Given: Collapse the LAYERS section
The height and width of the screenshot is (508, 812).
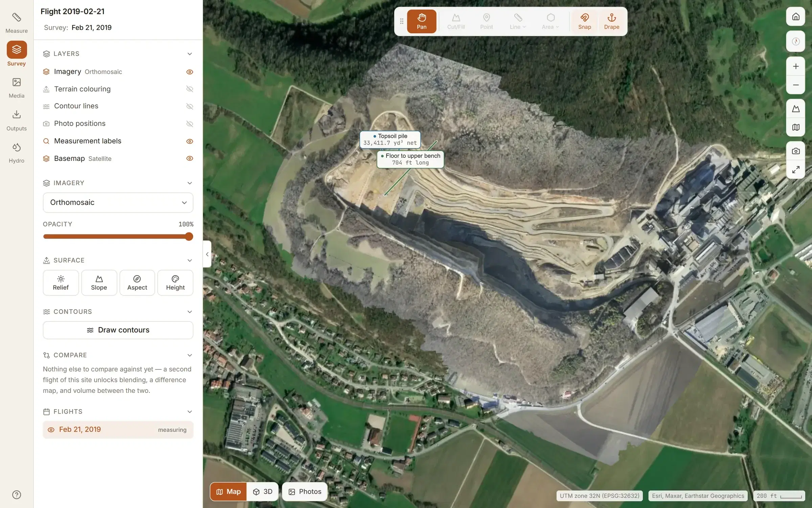Looking at the screenshot, I should pyautogui.click(x=190, y=54).
